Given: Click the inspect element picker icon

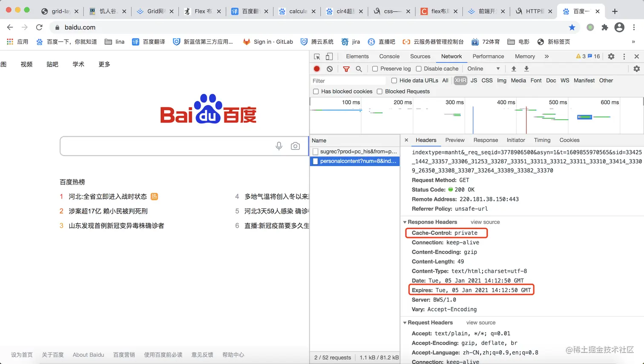Looking at the screenshot, I should (x=317, y=56).
